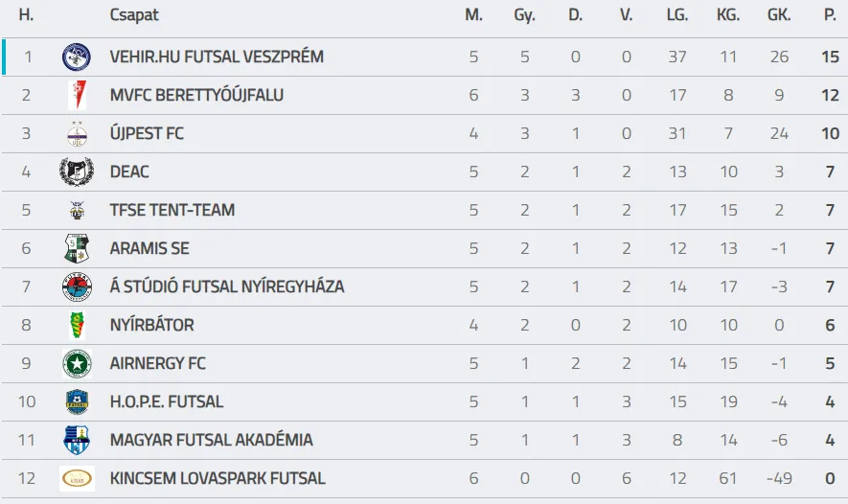Screen dimensions: 848x504
Task: Sort by the GK. goal difference header
Action: (779, 15)
